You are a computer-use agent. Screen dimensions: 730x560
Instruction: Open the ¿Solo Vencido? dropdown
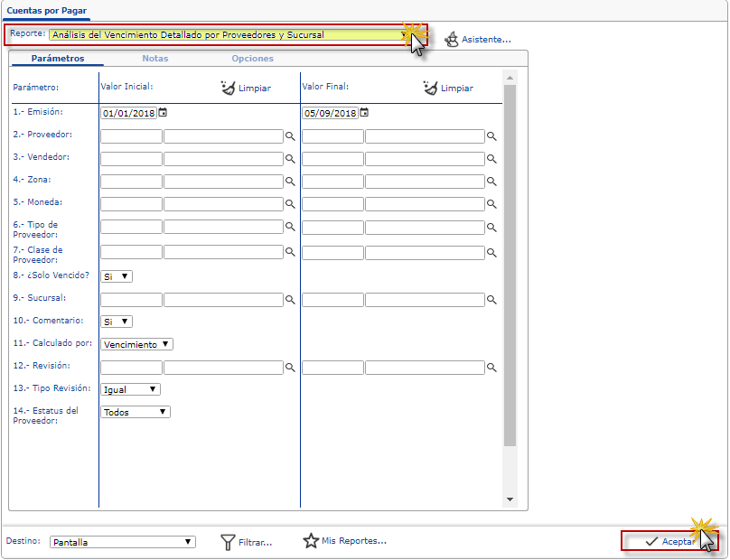[x=117, y=276]
